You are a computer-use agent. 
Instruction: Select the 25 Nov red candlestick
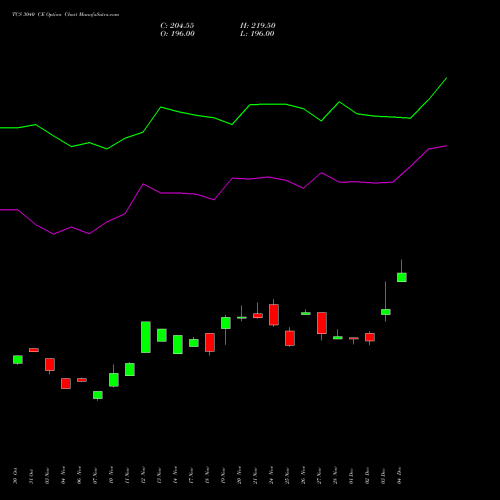click(290, 338)
